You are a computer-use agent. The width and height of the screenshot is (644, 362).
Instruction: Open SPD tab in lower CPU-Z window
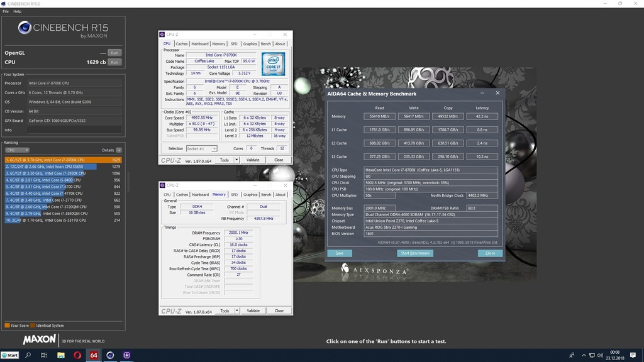(234, 195)
